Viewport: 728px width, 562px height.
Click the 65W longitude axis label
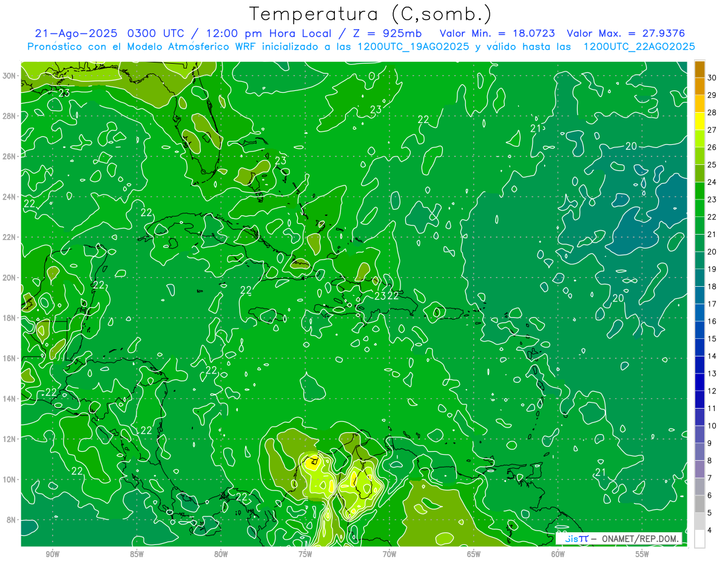[x=474, y=554]
